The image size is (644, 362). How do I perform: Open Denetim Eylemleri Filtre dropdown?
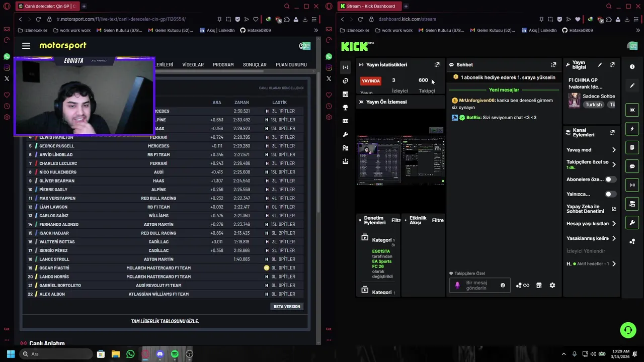tap(396, 220)
